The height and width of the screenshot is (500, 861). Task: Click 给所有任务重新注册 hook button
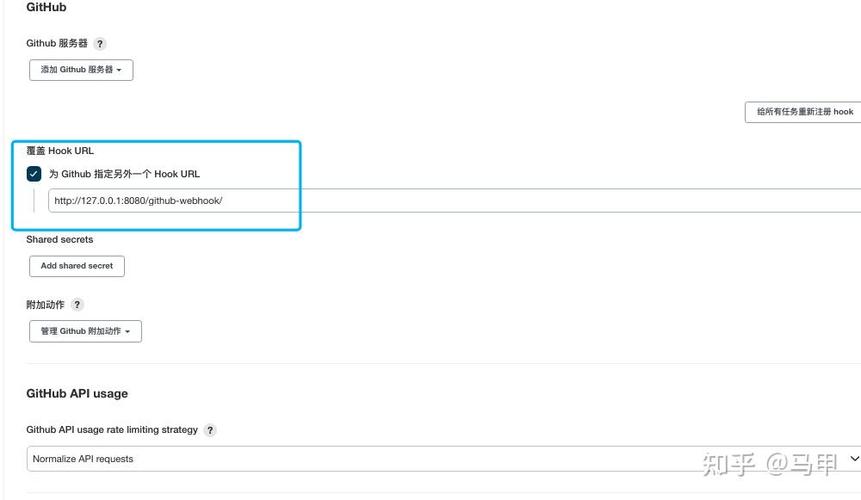pyautogui.click(x=803, y=112)
